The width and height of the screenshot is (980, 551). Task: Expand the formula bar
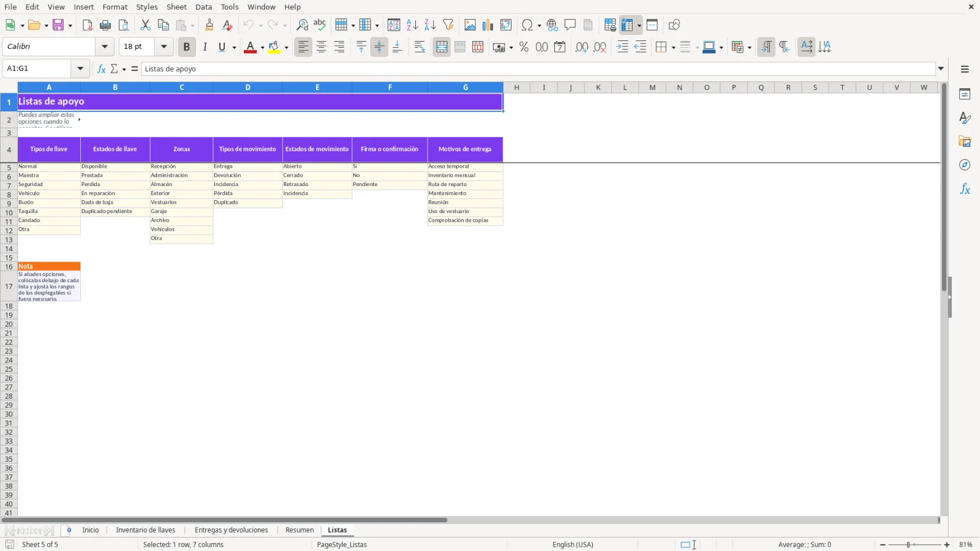point(941,69)
